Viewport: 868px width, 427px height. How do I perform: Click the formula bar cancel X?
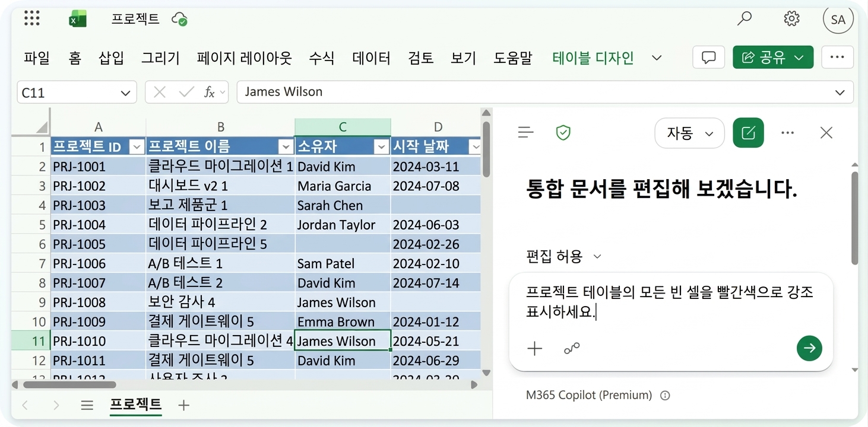coord(159,92)
